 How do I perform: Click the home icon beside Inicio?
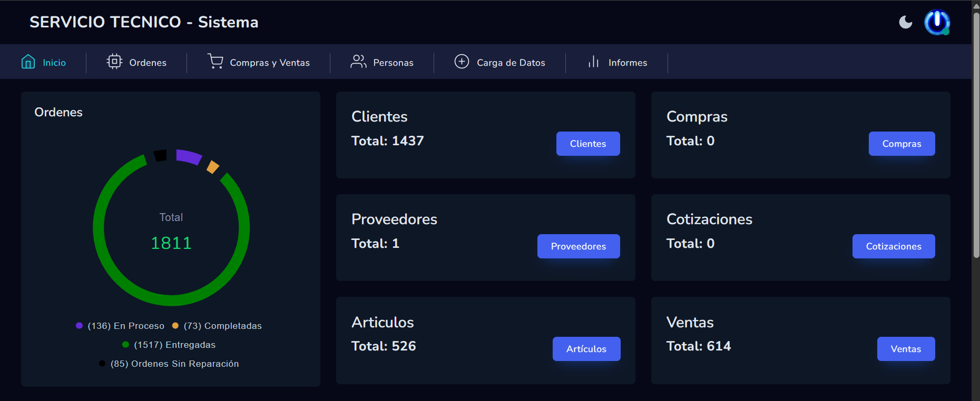pos(28,62)
